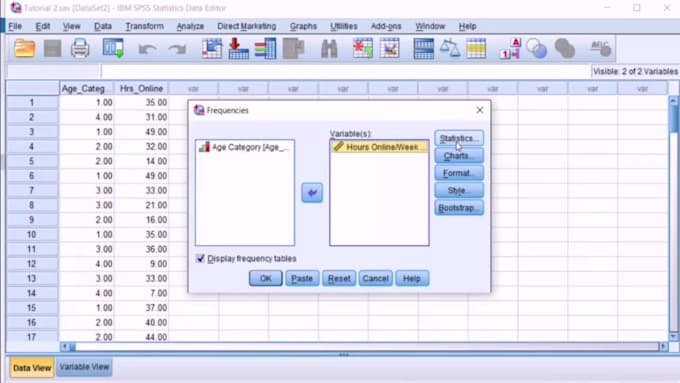The image size is (680, 383).
Task: Click the Redo arrow icon
Action: pyautogui.click(x=177, y=49)
